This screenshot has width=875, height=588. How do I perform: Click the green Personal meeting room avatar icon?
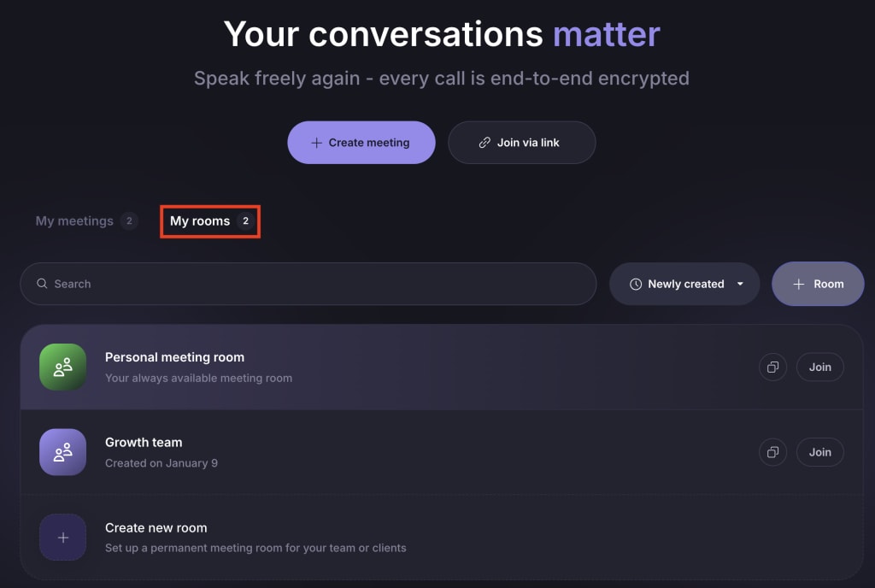[x=62, y=367]
